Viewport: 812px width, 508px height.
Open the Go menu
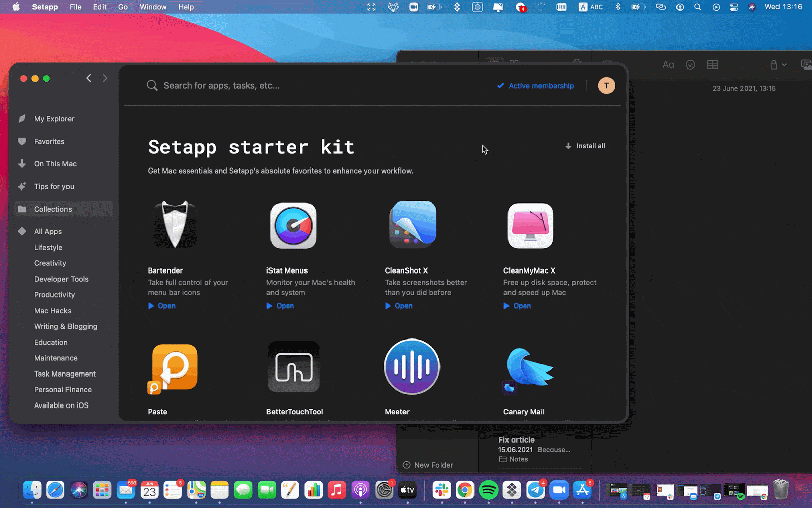tap(123, 7)
